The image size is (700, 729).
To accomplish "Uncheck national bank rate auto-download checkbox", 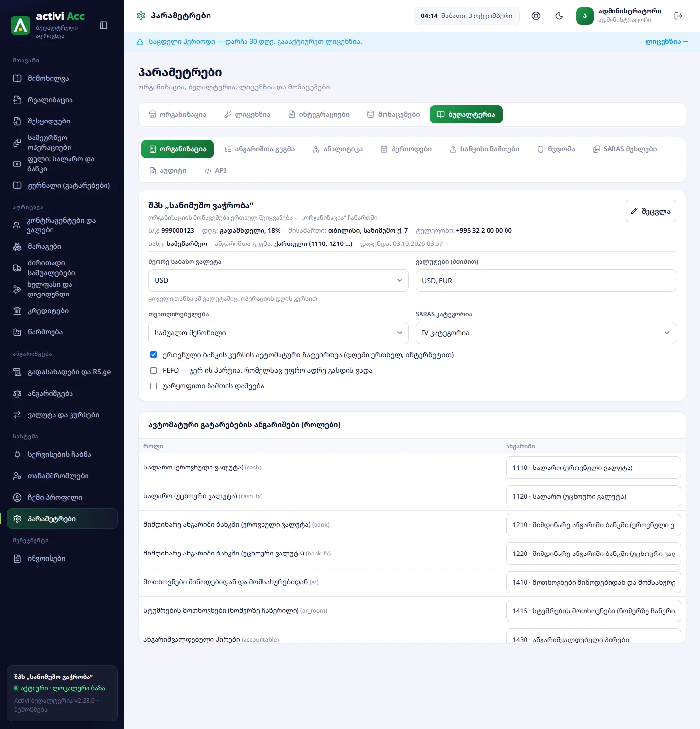I will point(153,355).
